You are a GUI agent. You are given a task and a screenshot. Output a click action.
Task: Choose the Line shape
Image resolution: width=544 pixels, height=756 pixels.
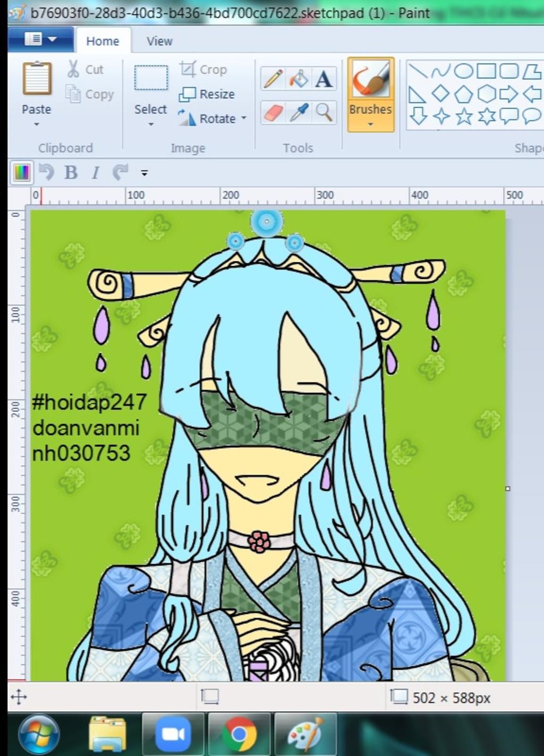pyautogui.click(x=418, y=71)
